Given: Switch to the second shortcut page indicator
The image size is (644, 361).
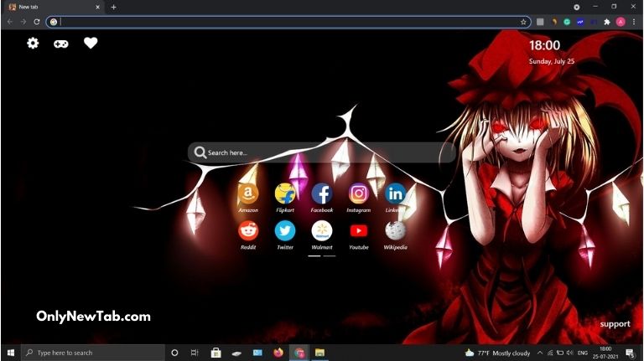Looking at the screenshot, I should coord(329,255).
